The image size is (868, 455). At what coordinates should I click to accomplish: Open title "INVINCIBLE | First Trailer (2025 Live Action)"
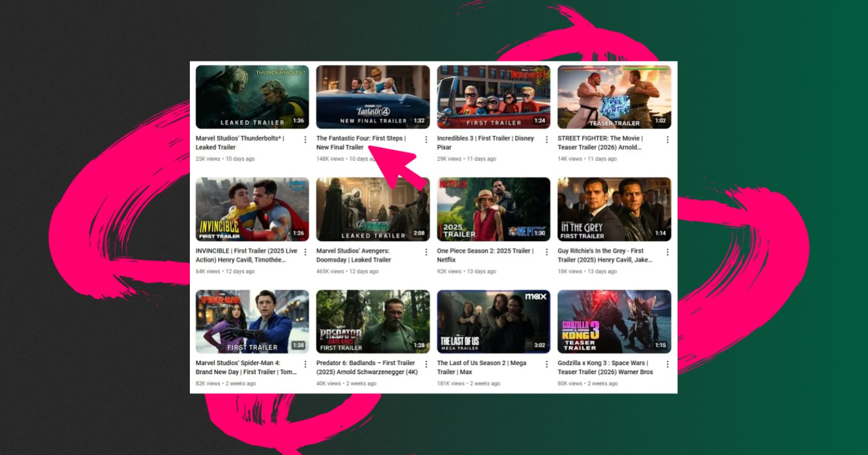[x=246, y=255]
